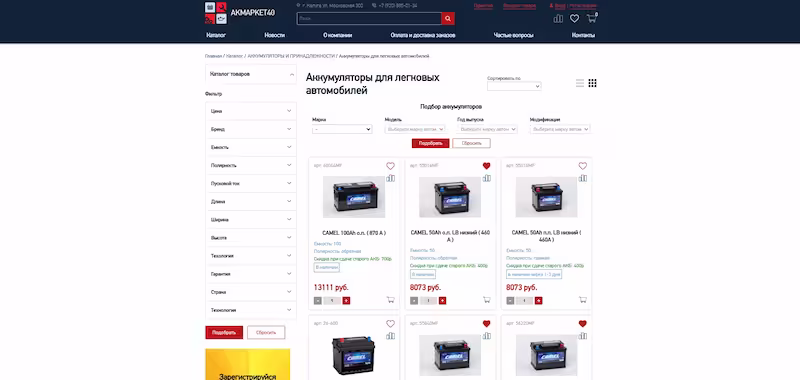Open the yellow Зарегистрируйся banner
The width and height of the screenshot is (800, 380).
coord(247,364)
